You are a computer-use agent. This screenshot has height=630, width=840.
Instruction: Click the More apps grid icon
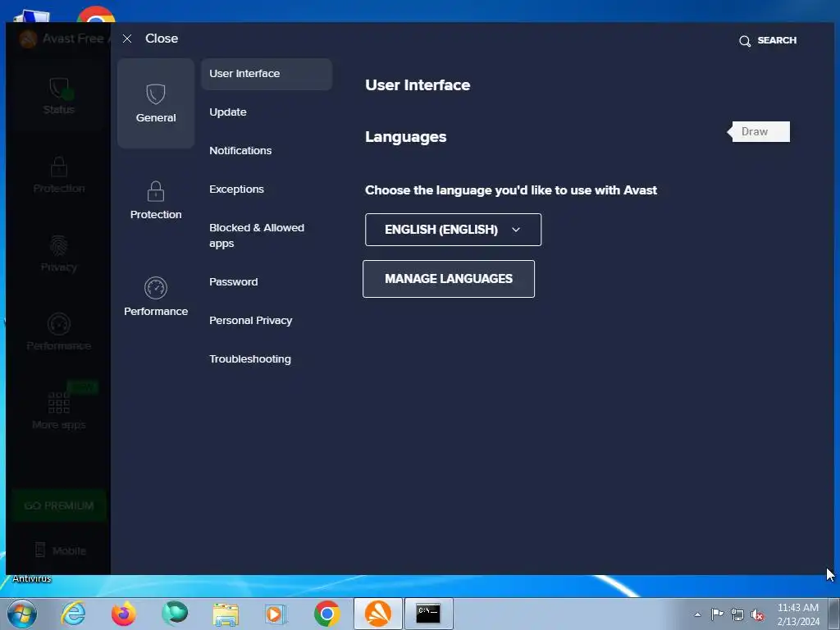click(x=59, y=403)
